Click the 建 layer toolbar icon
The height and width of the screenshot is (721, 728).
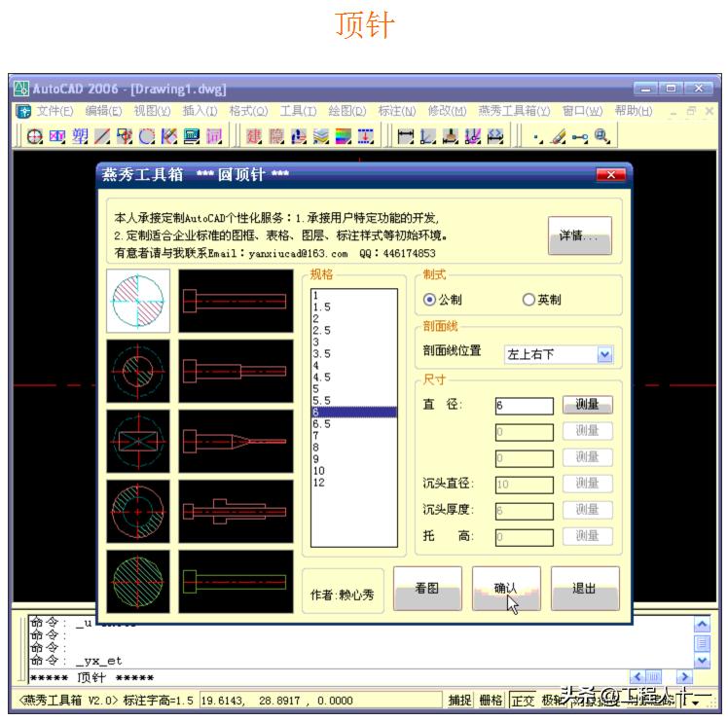click(x=254, y=136)
